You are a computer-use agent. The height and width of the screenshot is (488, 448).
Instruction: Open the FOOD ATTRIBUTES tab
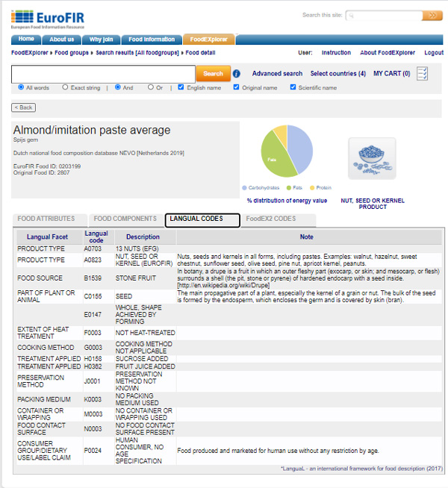click(46, 219)
